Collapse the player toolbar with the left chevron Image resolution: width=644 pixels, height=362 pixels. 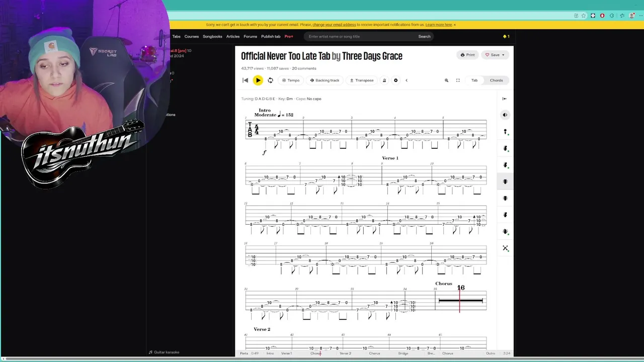(x=407, y=80)
